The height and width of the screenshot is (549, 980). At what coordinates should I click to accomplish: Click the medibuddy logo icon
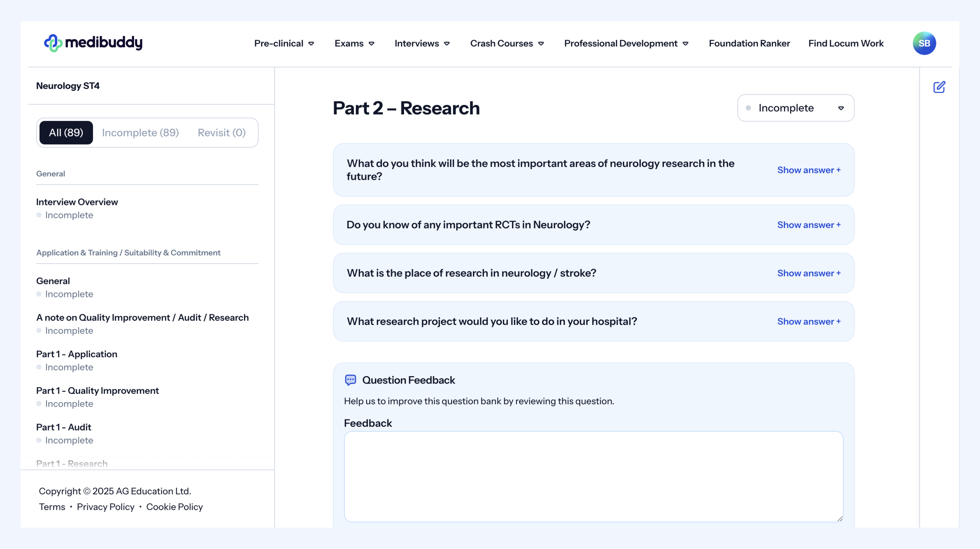click(53, 43)
